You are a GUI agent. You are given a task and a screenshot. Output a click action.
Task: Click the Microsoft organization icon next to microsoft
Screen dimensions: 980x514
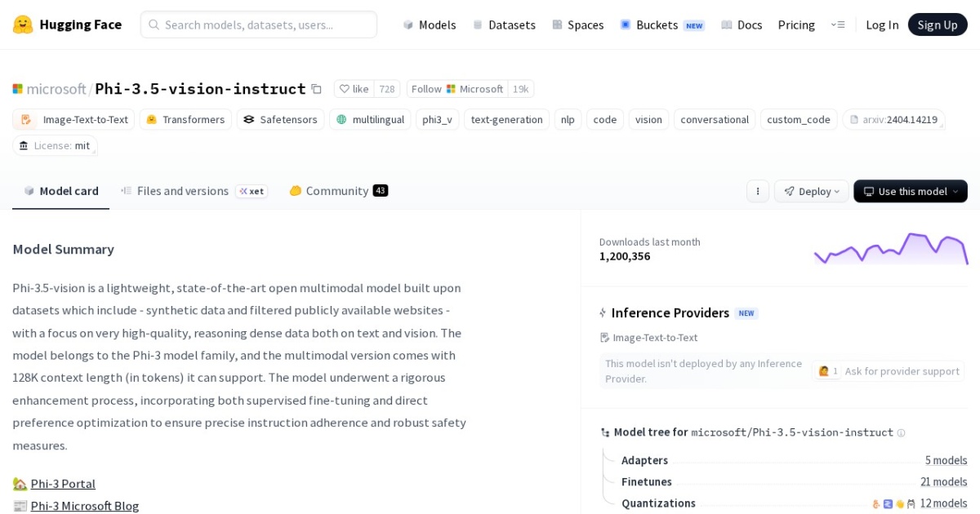click(18, 89)
